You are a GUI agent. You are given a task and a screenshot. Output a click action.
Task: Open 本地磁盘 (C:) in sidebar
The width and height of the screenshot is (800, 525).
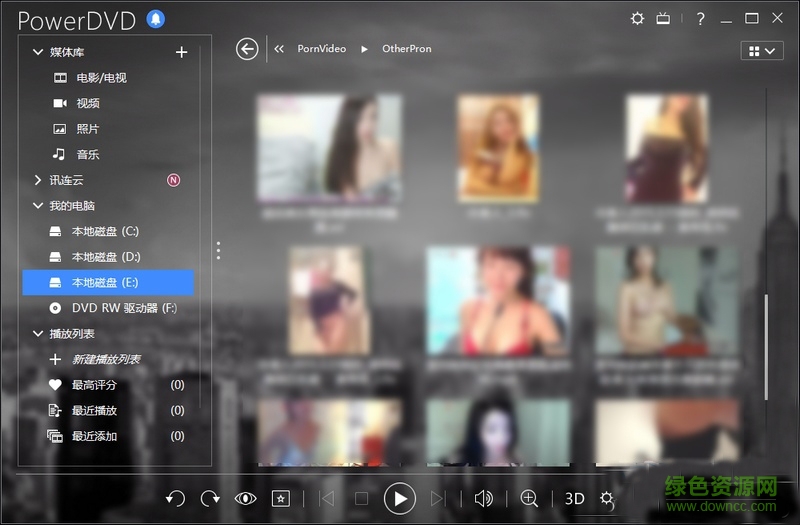click(104, 232)
